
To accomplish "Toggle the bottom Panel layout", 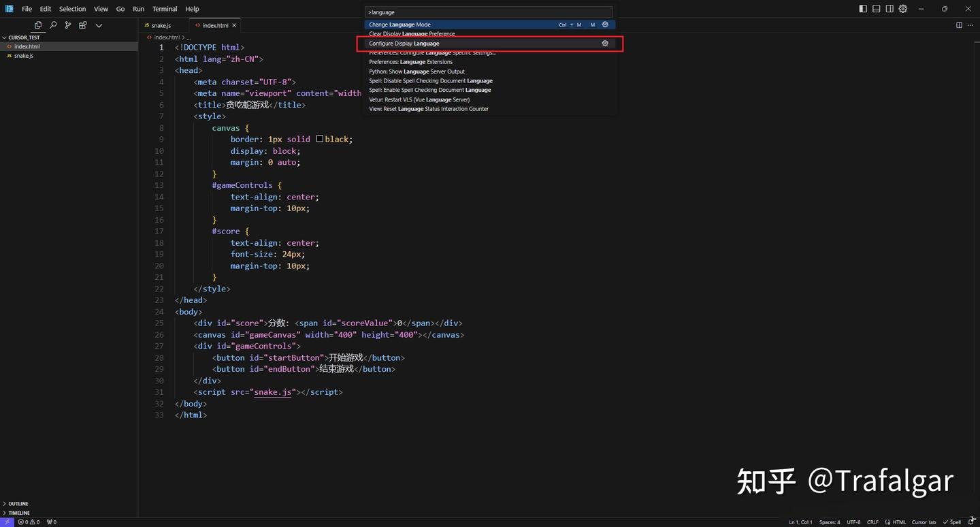I will pyautogui.click(x=877, y=9).
